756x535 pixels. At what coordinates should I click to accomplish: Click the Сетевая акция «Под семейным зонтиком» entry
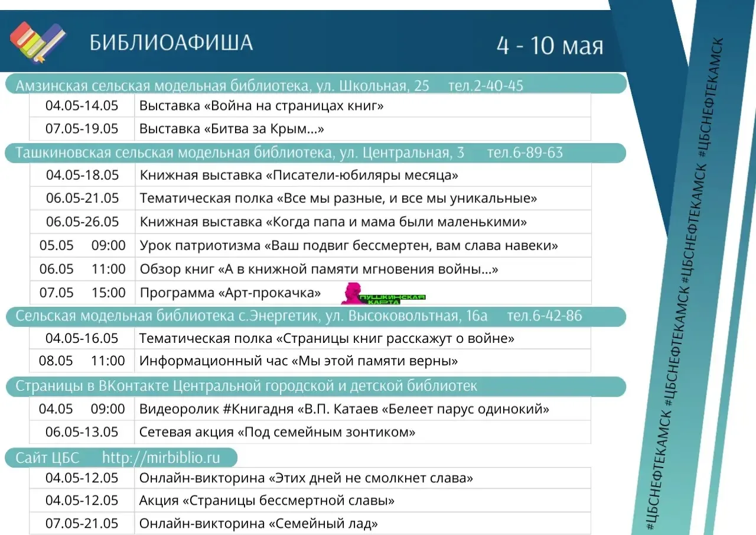(277, 432)
